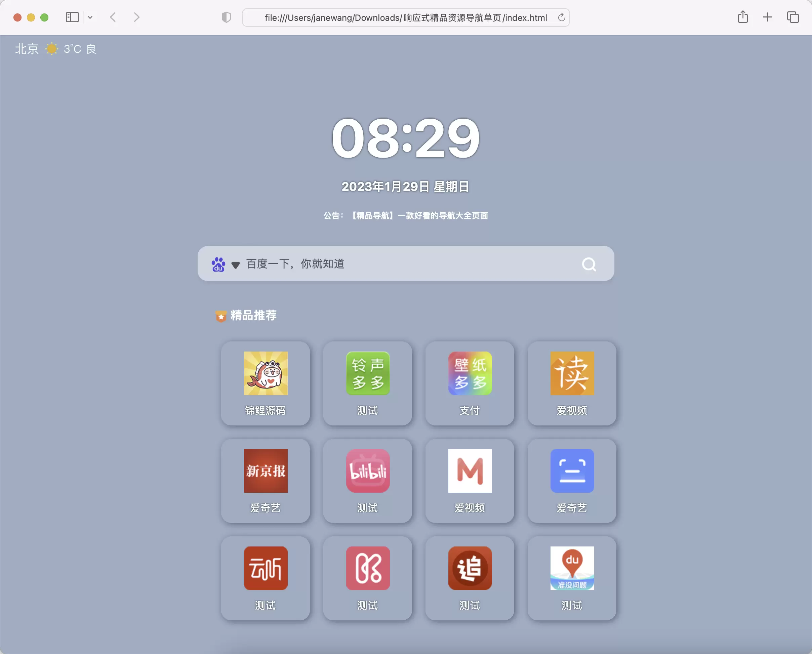
Task: Click 测试 label under bilibili
Action: coord(368,508)
